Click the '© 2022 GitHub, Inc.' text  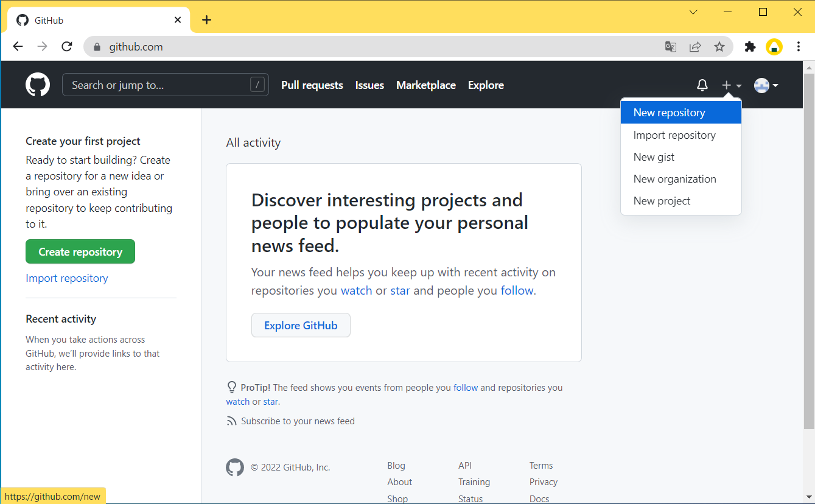tap(290, 467)
